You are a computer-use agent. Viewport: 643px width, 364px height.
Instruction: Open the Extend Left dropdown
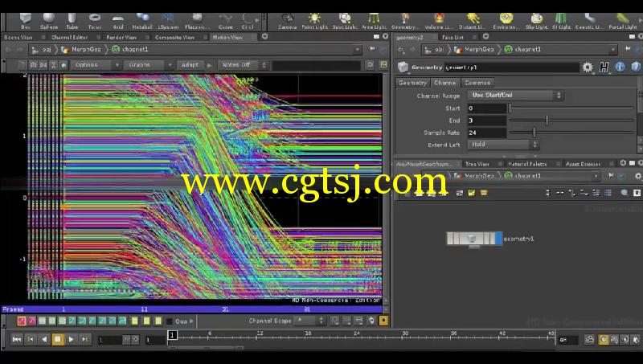coord(503,145)
